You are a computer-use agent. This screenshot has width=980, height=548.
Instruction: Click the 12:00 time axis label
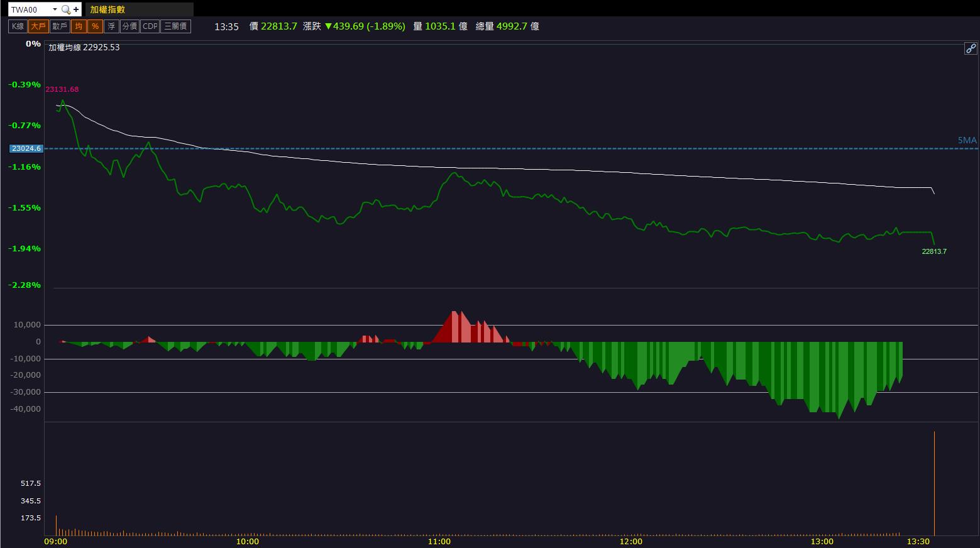click(630, 541)
